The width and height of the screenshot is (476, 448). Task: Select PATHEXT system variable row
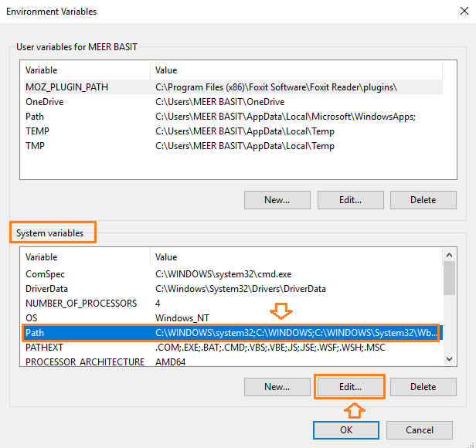[43, 348]
